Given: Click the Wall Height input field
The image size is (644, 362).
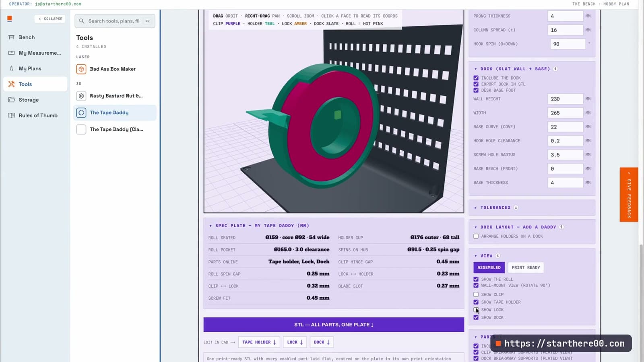Looking at the screenshot, I should (565, 99).
